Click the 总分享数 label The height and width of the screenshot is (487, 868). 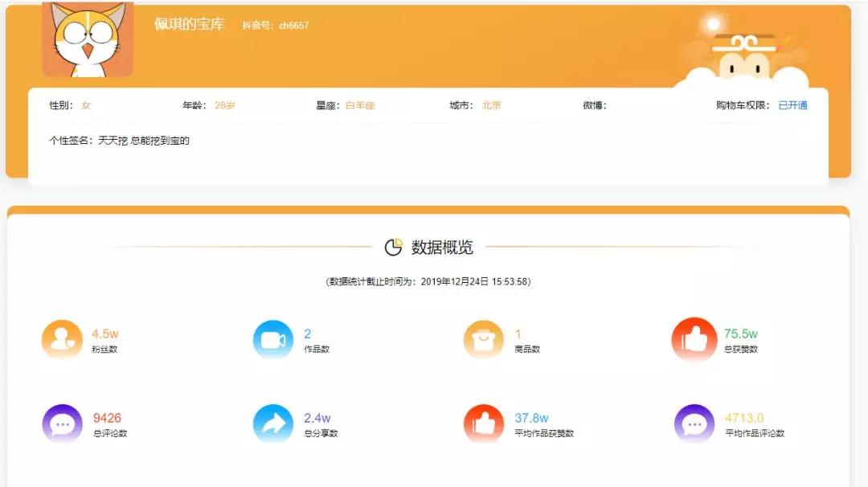321,433
